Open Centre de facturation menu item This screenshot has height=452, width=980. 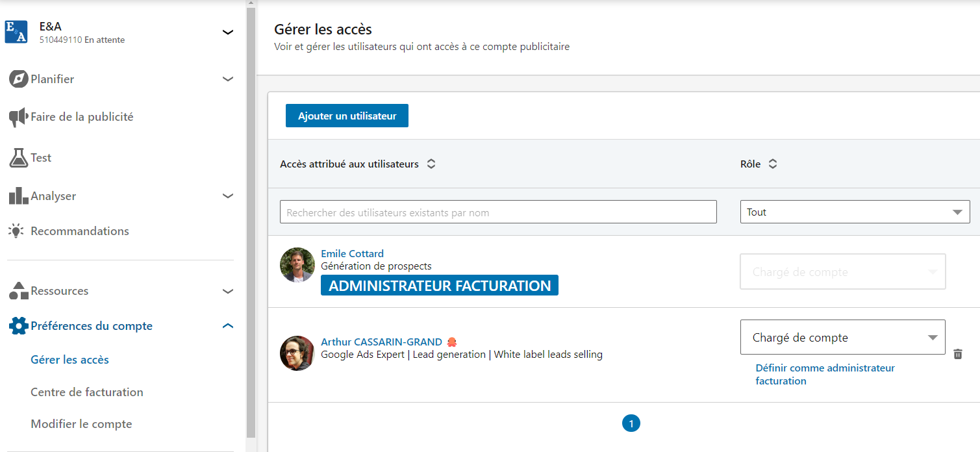87,392
